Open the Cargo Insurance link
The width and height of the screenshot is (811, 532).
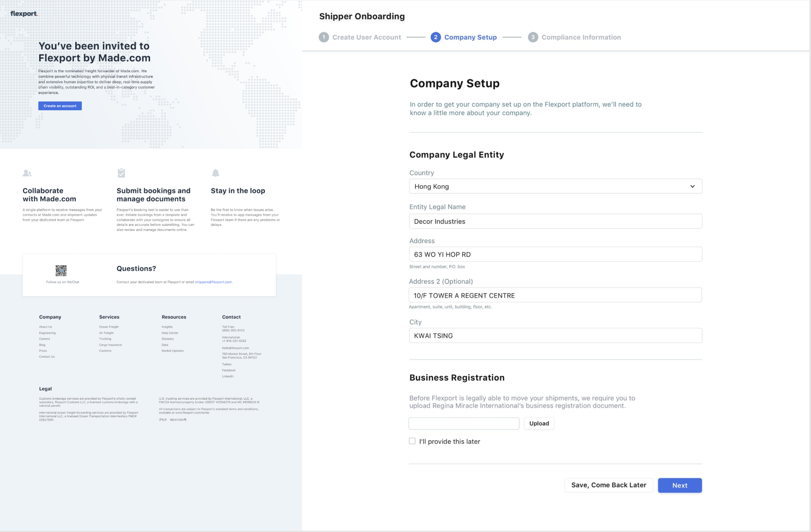(110, 345)
